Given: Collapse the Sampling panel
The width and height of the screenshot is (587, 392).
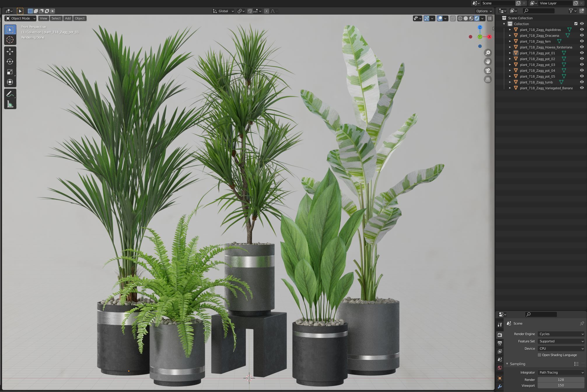Looking at the screenshot, I should (x=507, y=364).
